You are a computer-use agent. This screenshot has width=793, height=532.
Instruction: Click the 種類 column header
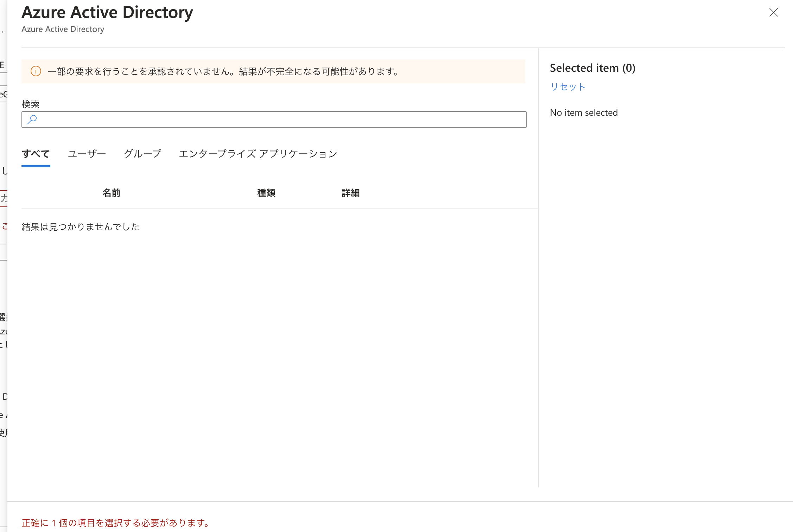click(266, 193)
